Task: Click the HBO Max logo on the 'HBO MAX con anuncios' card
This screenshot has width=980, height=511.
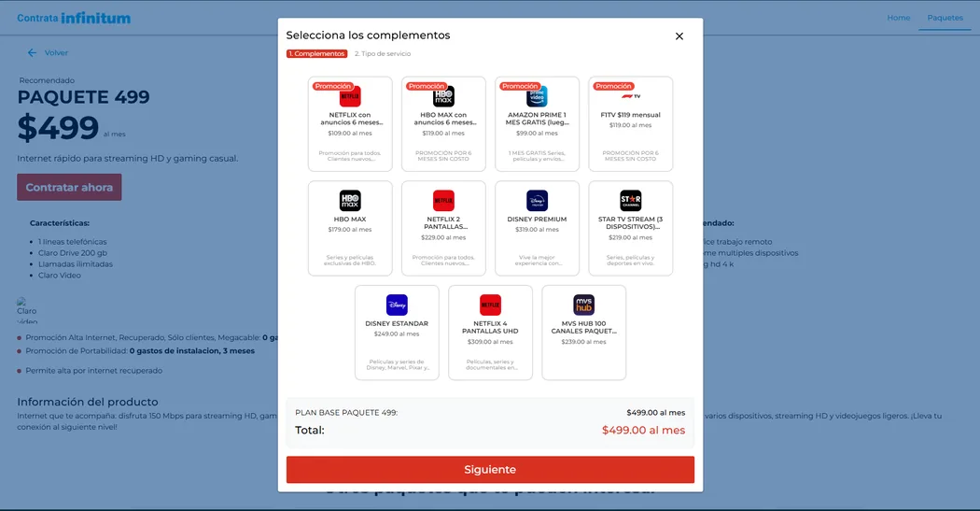Action: [x=443, y=97]
